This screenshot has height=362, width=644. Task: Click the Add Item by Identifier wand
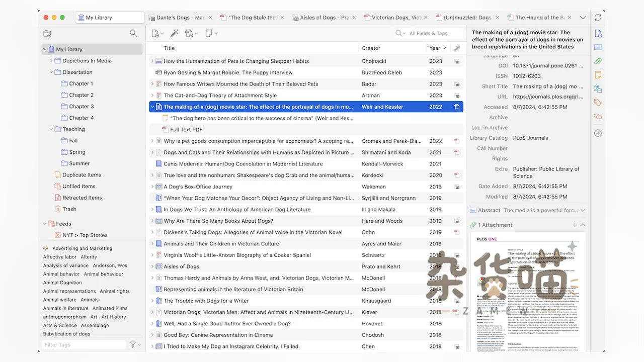175,33
